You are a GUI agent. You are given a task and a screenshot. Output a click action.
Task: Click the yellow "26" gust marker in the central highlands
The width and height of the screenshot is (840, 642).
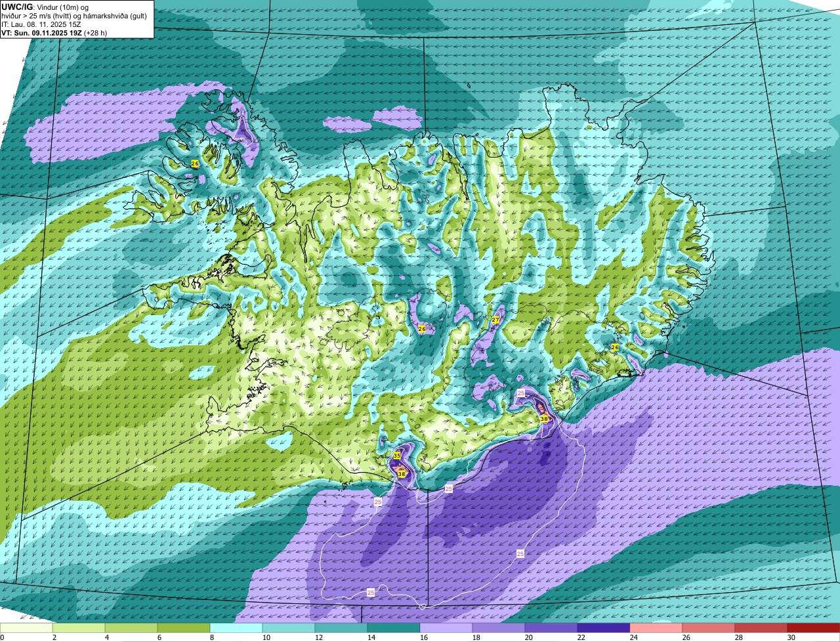coord(422,328)
